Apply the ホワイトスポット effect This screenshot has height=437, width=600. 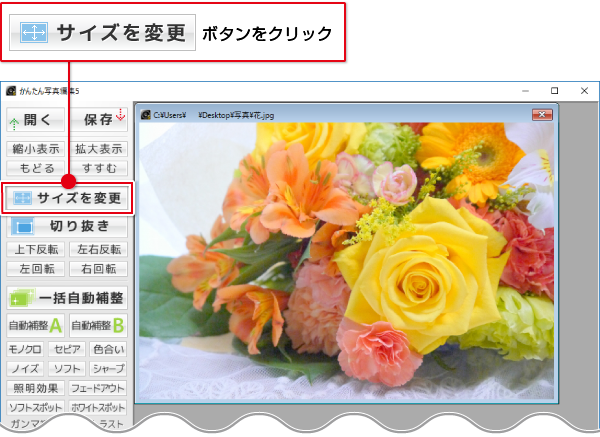coord(98,408)
